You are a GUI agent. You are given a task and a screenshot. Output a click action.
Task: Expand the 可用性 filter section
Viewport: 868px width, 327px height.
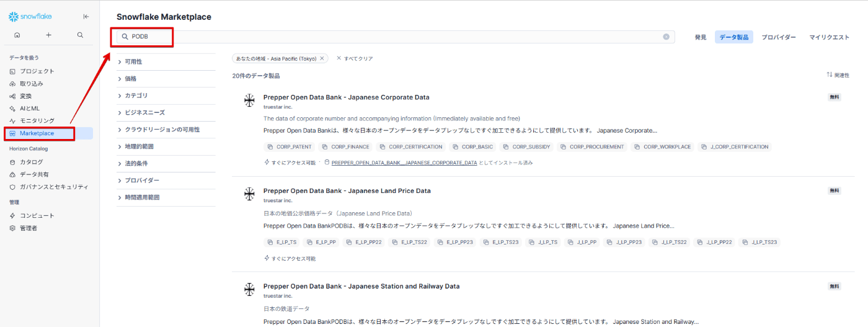coord(133,62)
